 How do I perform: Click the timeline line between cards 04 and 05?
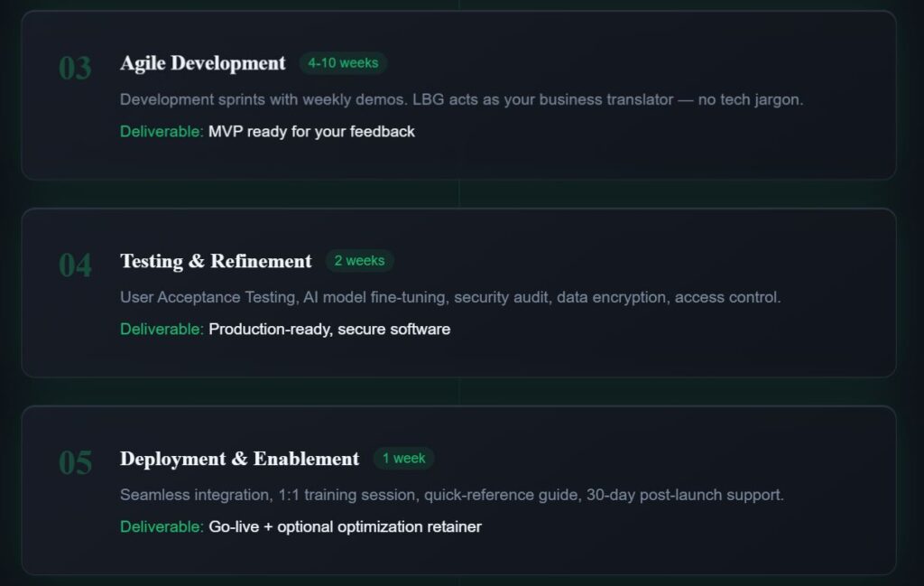(x=459, y=391)
